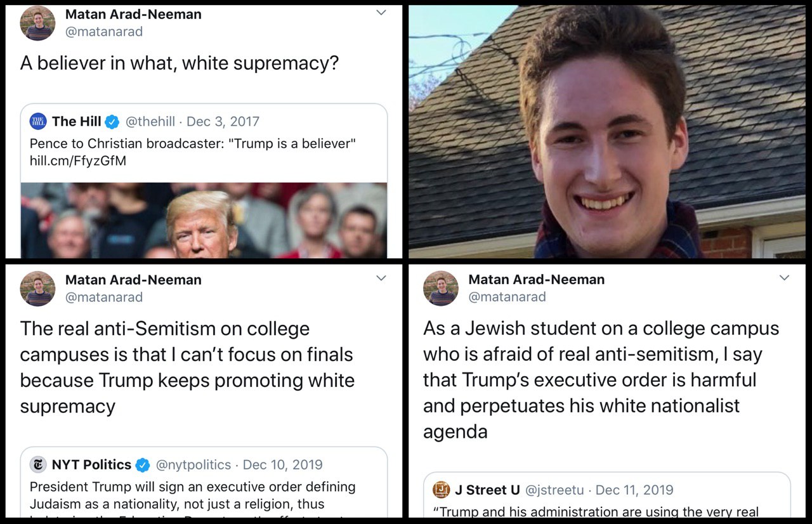Open the large smiling portrait photo
This screenshot has width=812, height=524.
[607, 131]
